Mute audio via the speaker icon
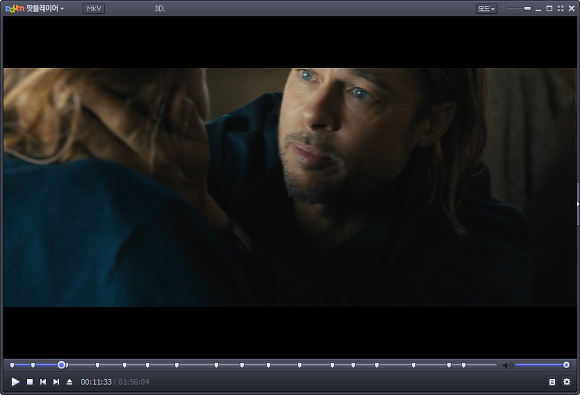Viewport: 580px width, 395px height. (x=507, y=365)
